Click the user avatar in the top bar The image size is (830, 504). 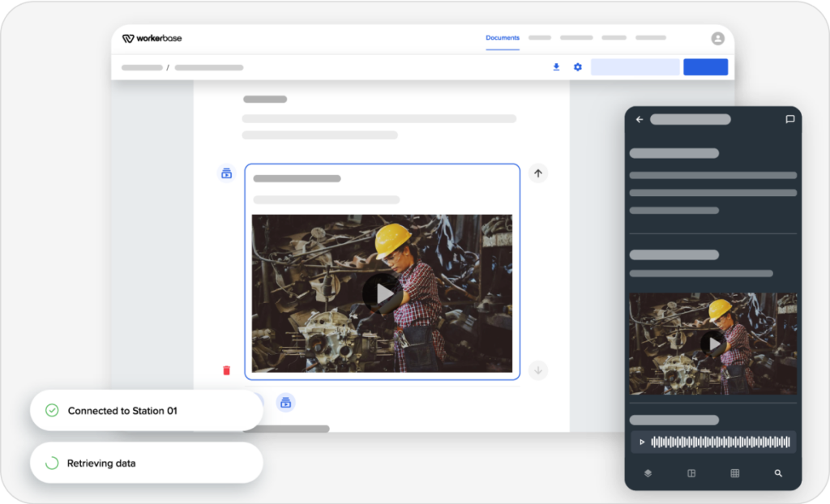pyautogui.click(x=717, y=37)
